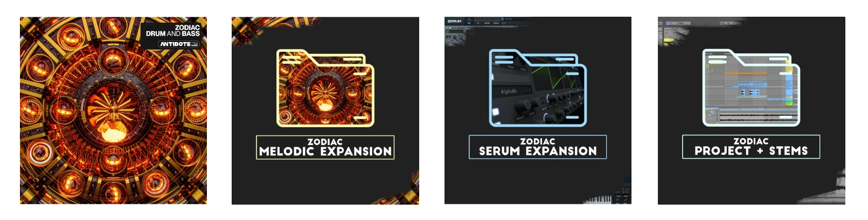Click the Serum logo in the third tile
The height and width of the screenshot is (220, 868).
455,21
